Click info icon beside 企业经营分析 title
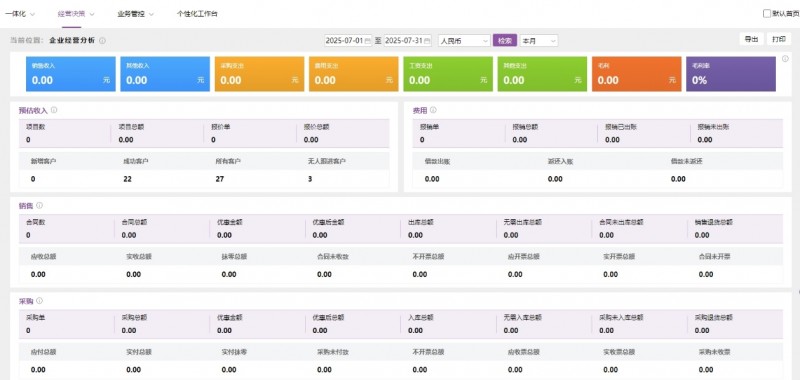Viewport: 800px width, 380px height. (x=103, y=41)
